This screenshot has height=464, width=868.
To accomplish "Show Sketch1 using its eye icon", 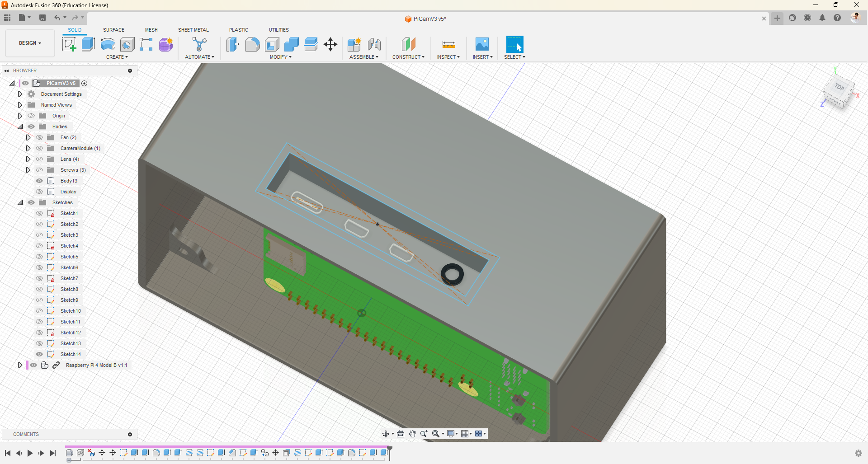I will click(x=39, y=213).
